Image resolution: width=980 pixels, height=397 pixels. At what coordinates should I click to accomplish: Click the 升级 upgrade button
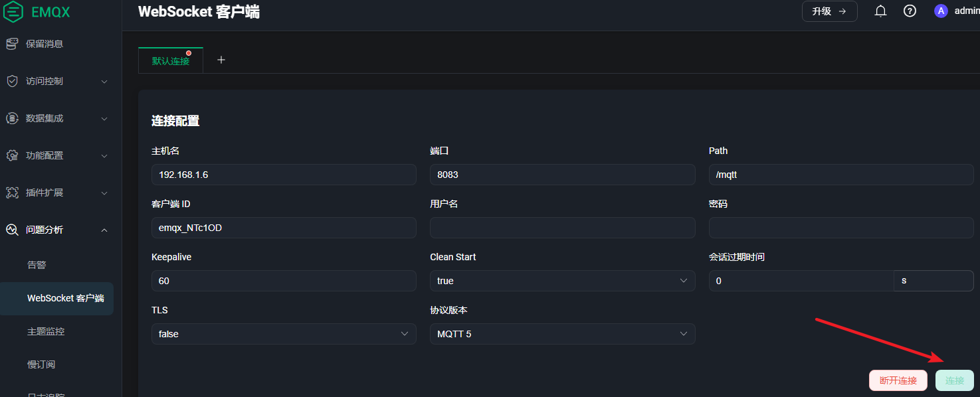pyautogui.click(x=829, y=11)
